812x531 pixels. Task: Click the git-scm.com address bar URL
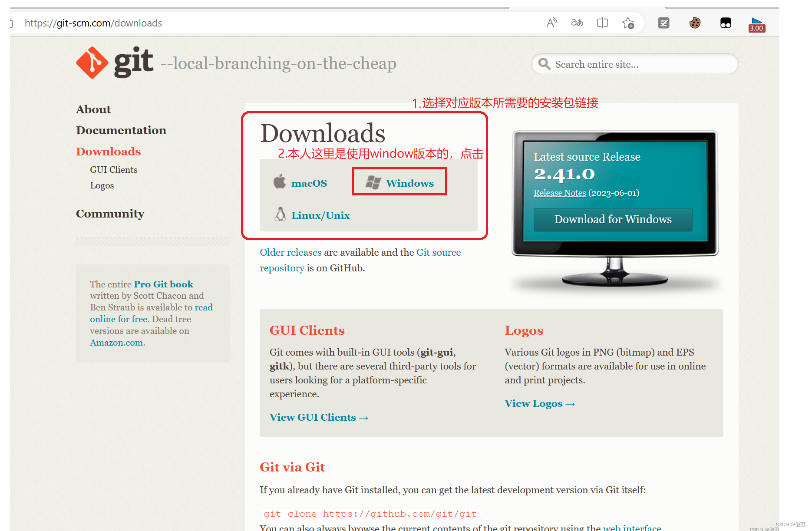pyautogui.click(x=93, y=23)
